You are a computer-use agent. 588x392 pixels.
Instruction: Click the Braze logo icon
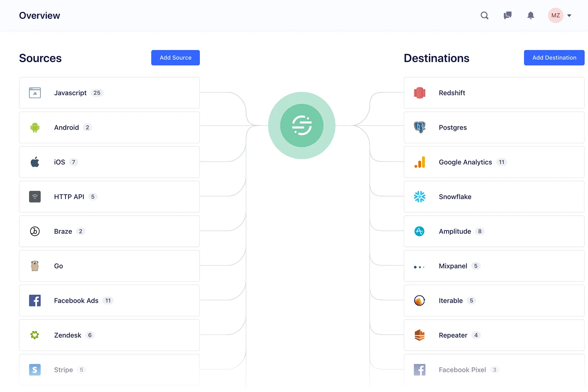click(35, 231)
